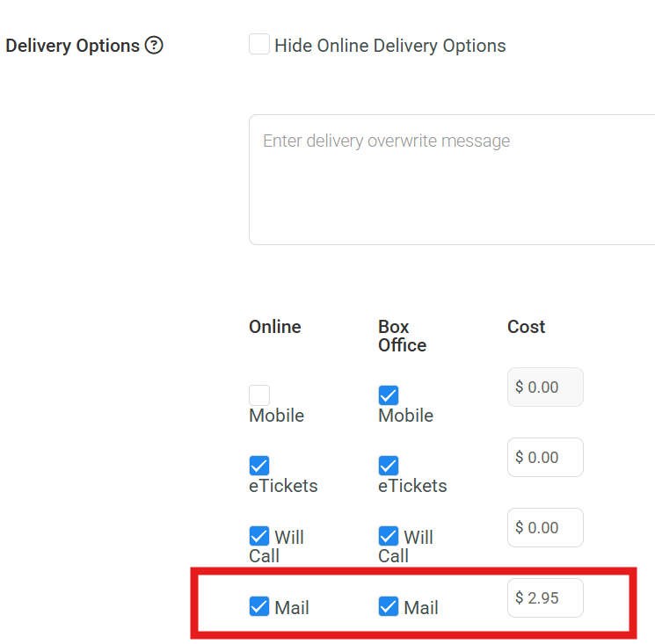Click the Online column header
The height and width of the screenshot is (644, 655).
click(275, 327)
